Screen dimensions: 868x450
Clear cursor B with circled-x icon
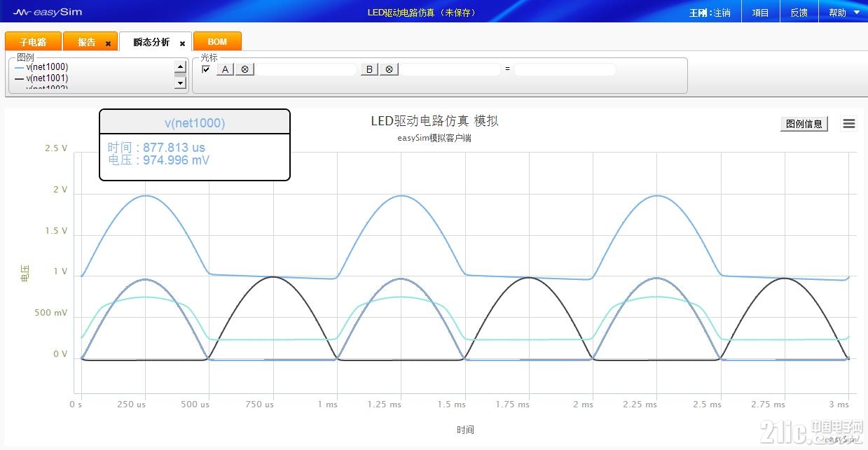click(390, 69)
